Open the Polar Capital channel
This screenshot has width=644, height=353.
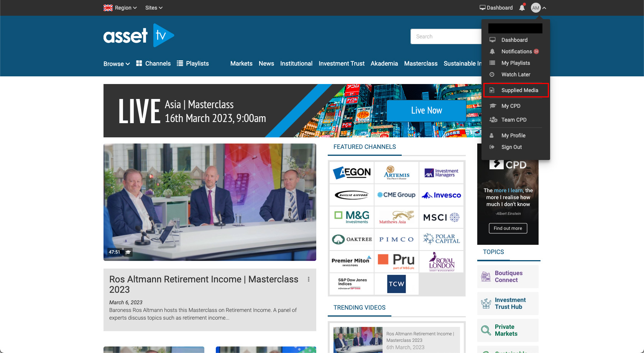pos(441,239)
